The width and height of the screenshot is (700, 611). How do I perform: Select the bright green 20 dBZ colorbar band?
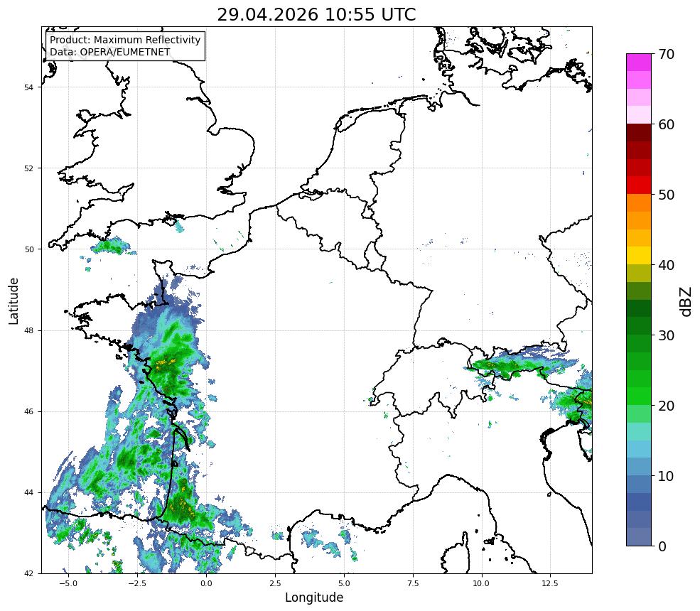click(x=638, y=396)
